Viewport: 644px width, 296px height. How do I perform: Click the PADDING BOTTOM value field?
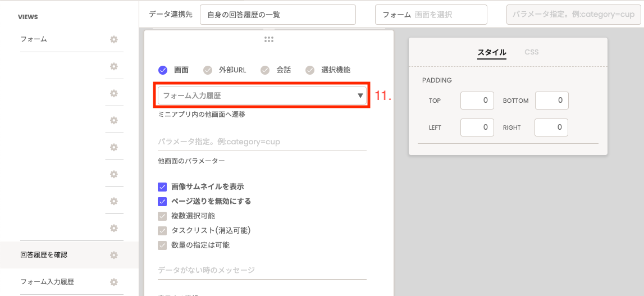click(551, 101)
